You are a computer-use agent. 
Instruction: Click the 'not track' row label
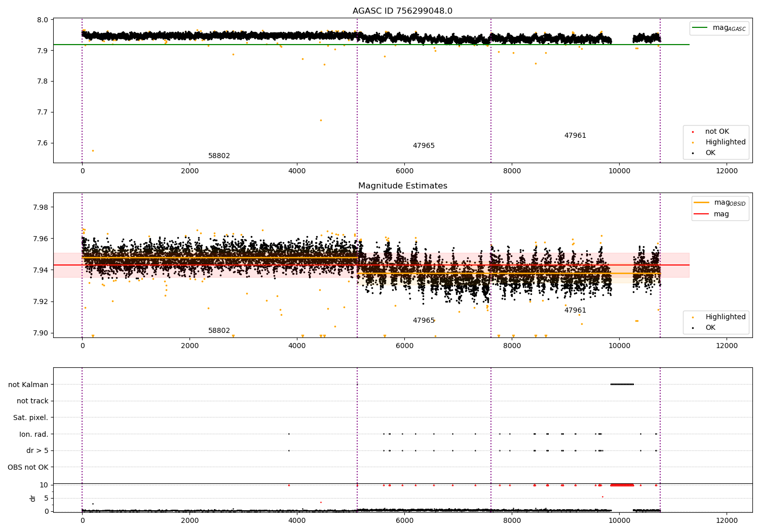33,401
